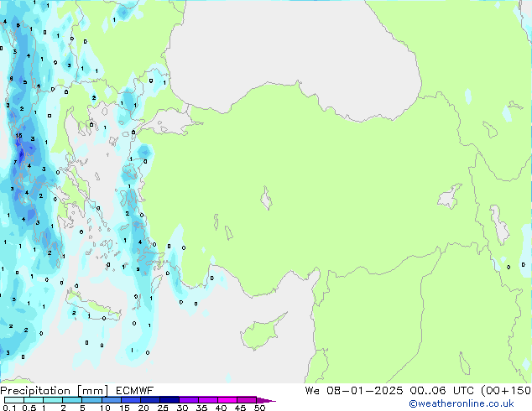Image resolution: width=532 pixels, height=411 pixels.
Task: Pick the 5 mm legend color swatch
Action: coord(93,400)
